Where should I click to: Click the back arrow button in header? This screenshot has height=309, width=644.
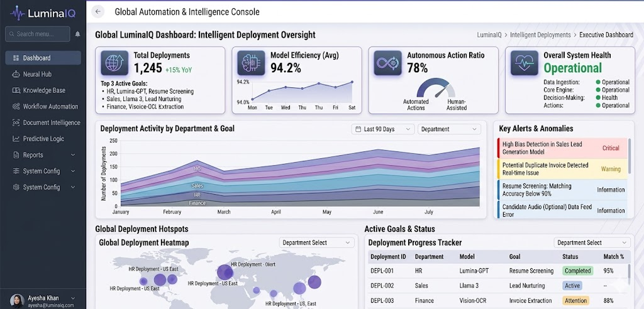(x=97, y=11)
